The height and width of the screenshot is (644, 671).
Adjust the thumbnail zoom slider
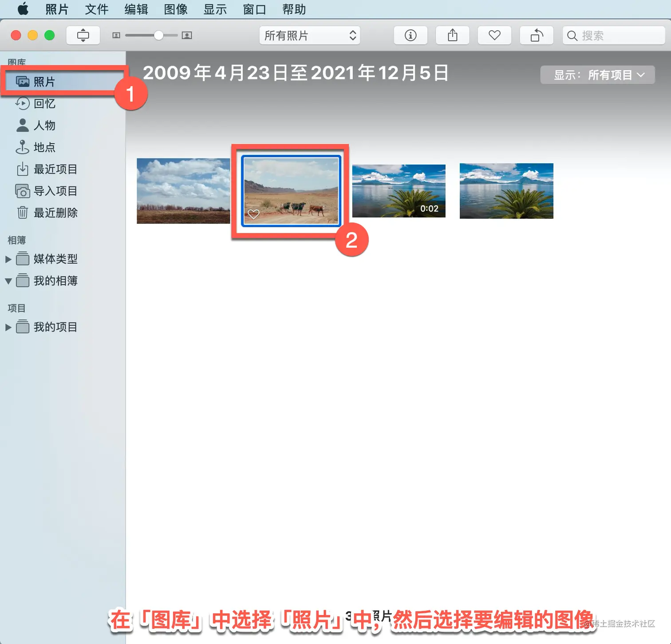158,36
